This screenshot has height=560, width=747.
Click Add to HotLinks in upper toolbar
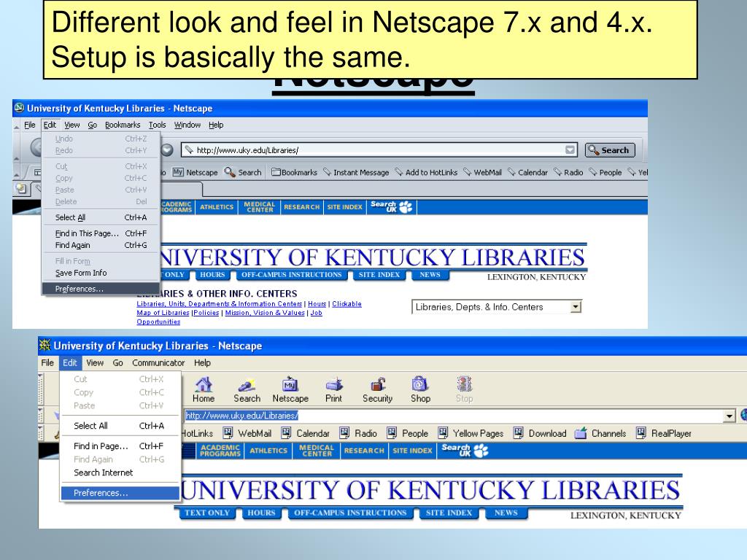coord(426,172)
